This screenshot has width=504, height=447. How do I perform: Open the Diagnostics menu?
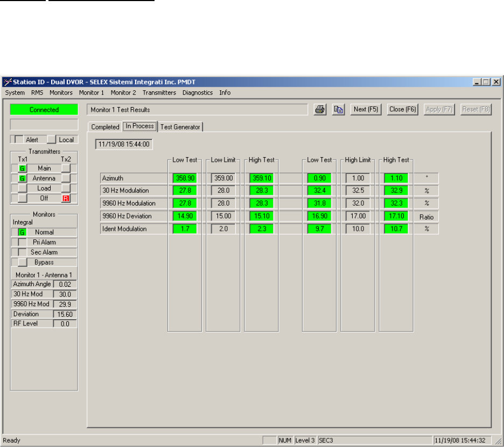198,93
